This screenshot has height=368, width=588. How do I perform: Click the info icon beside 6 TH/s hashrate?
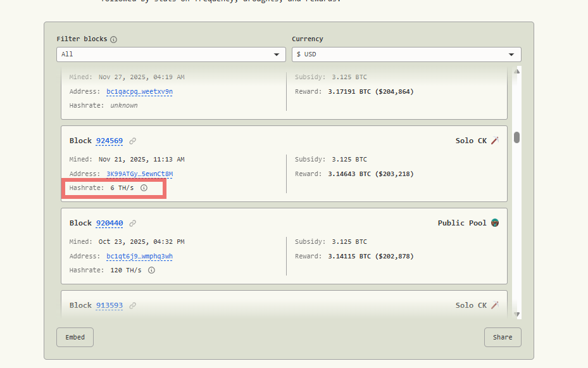(x=144, y=188)
